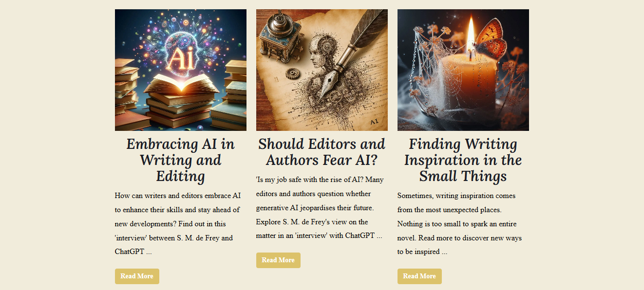This screenshot has height=290, width=644.
Task: Read More under Embracing AI article
Action: (137, 276)
